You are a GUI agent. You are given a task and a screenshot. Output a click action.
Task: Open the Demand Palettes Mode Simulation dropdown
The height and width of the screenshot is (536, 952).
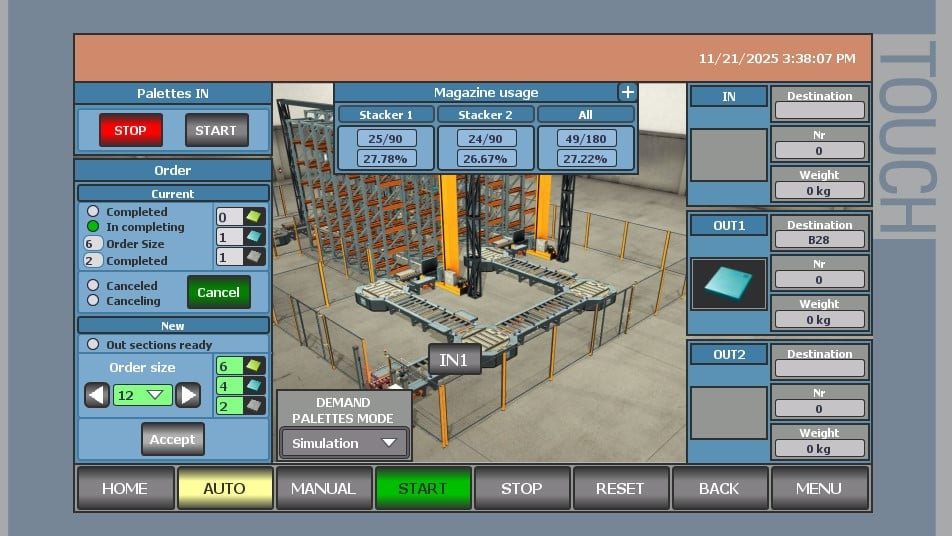point(342,443)
